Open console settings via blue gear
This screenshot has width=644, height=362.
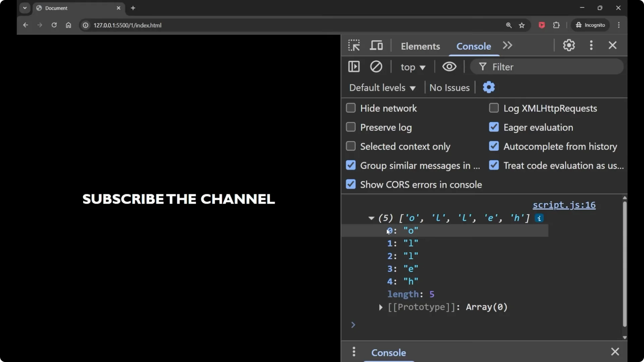(489, 87)
